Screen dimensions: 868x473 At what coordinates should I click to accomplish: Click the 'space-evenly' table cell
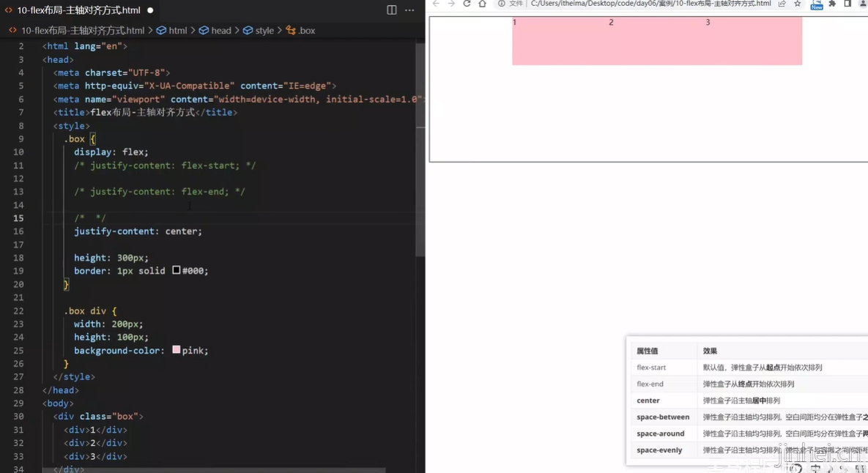659,450
